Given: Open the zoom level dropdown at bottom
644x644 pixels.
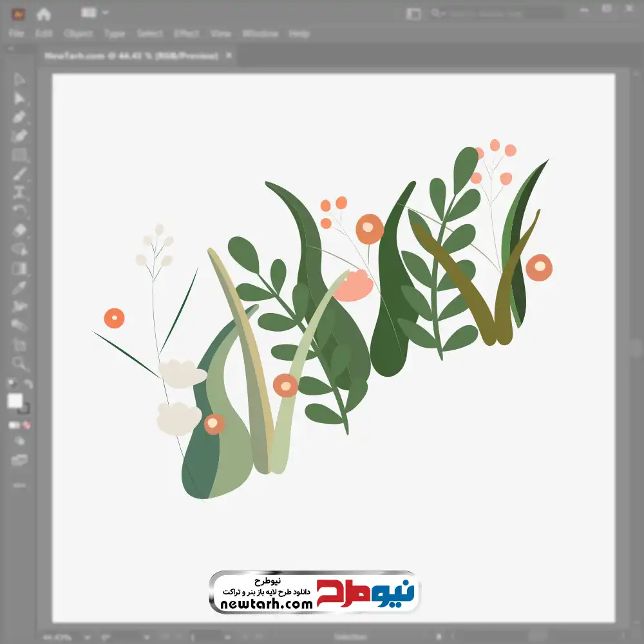Looking at the screenshot, I should pos(87,638).
